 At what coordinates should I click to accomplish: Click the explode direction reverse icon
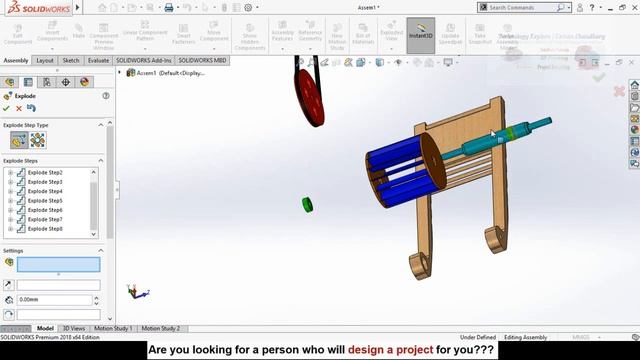[8, 285]
